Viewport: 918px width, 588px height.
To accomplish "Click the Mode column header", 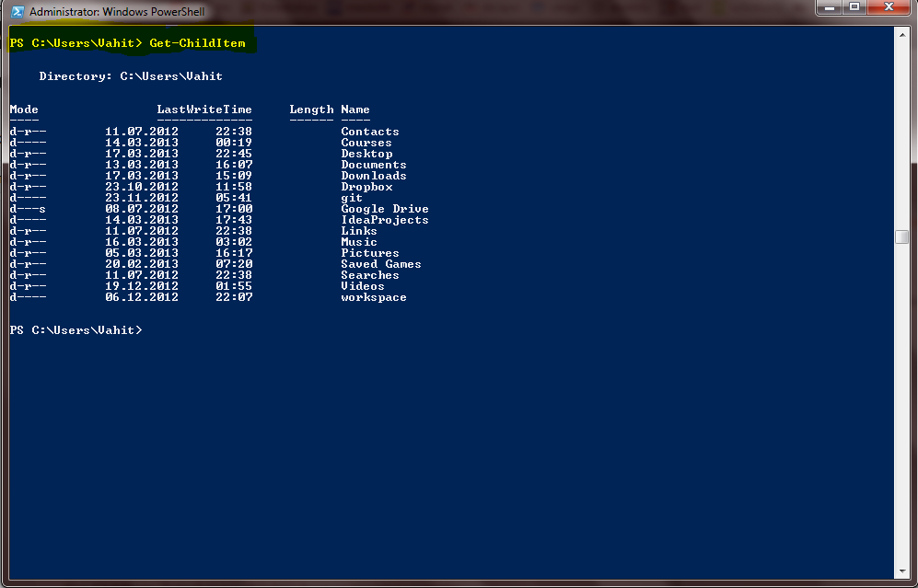I will 24,110.
